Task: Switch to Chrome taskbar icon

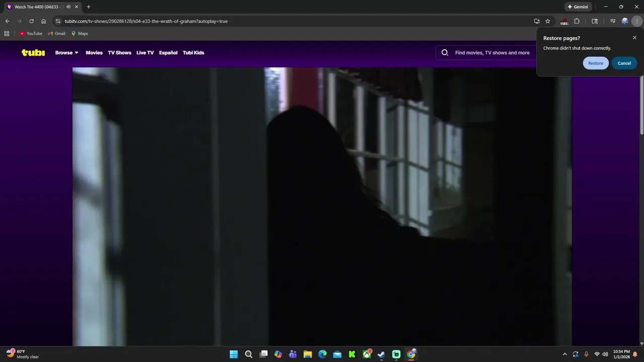Action: click(411, 354)
